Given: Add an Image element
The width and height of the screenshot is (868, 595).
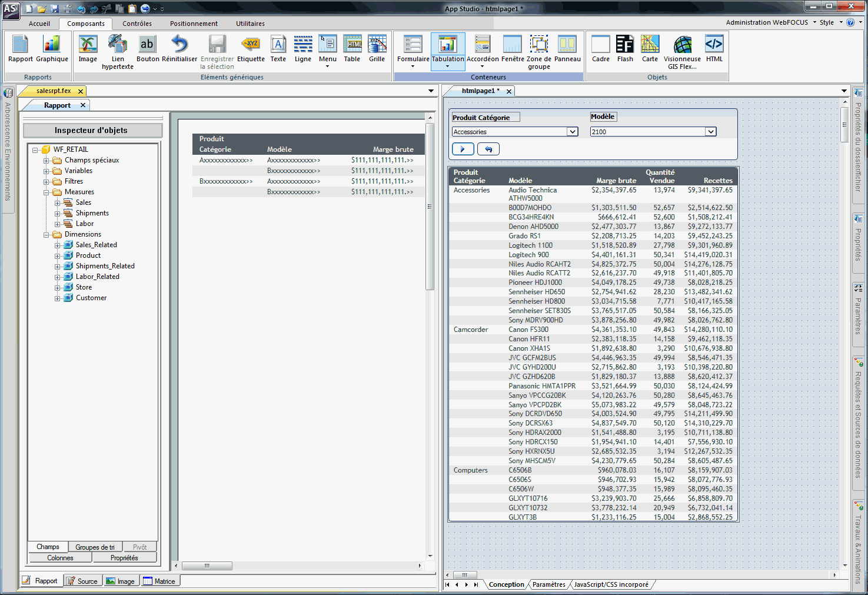Looking at the screenshot, I should [88, 49].
